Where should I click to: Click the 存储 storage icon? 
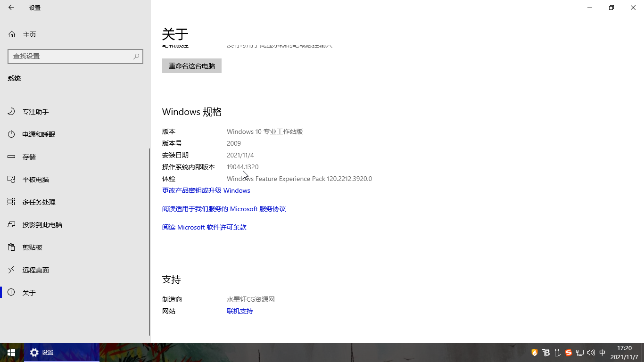12,157
